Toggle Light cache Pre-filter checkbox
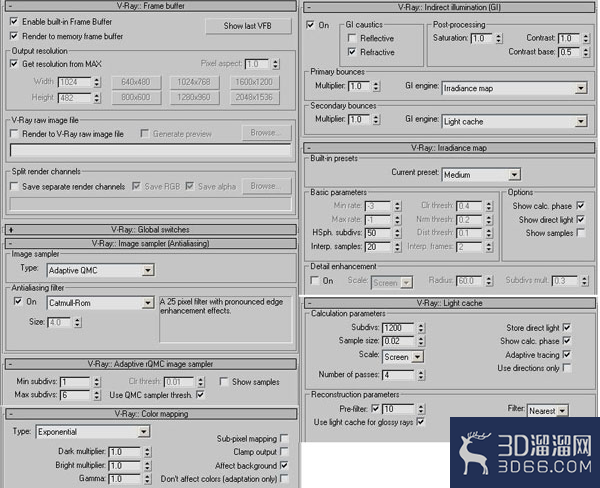 375,408
